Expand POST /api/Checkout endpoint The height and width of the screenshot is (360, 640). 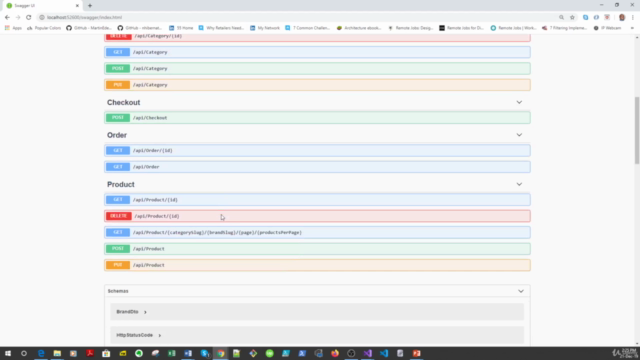click(317, 118)
